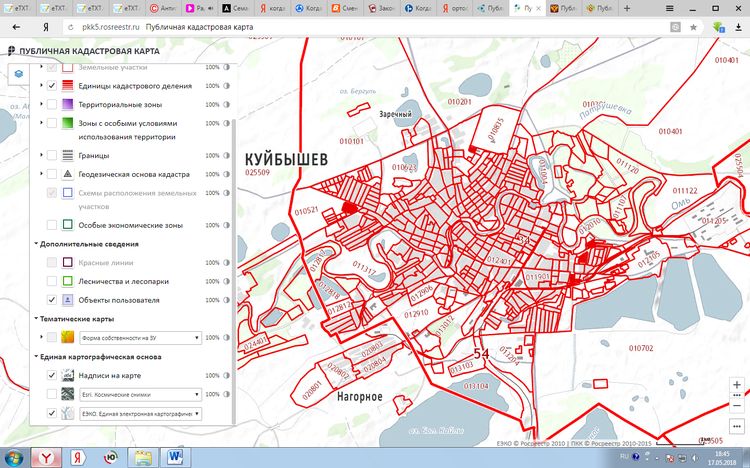Open the file explorer taskbar icon

pos(143,457)
